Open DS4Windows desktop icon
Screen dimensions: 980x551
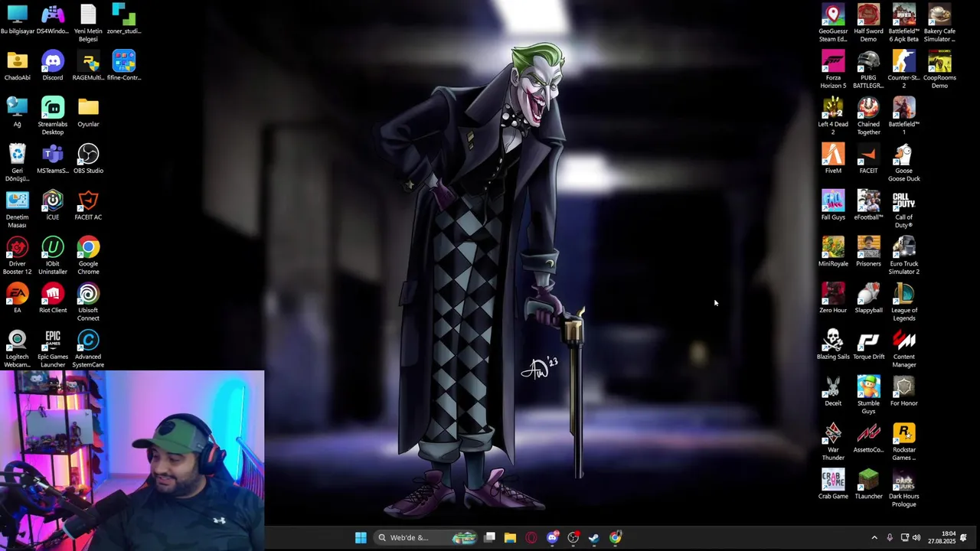pos(53,19)
